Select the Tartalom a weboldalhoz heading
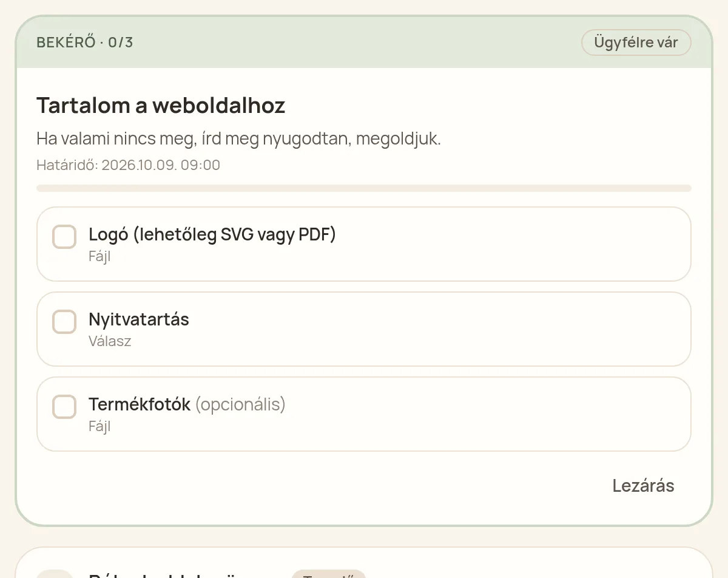This screenshot has height=578, width=728. click(161, 106)
